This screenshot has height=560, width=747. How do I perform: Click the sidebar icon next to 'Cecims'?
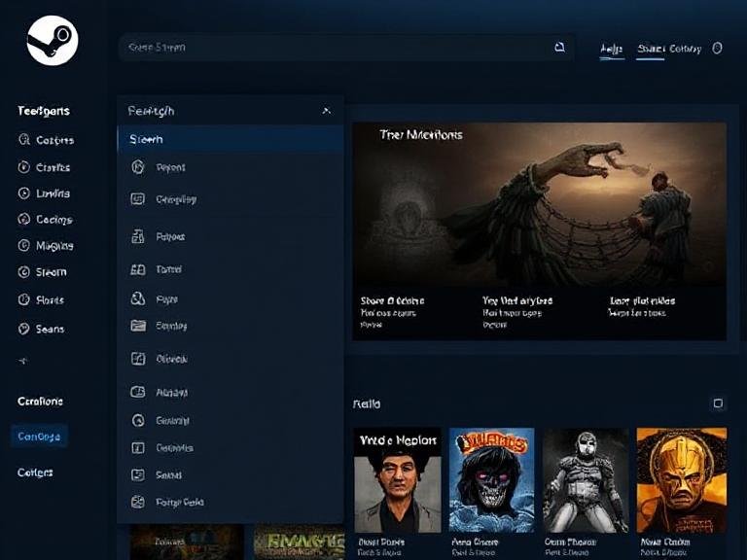[23, 219]
